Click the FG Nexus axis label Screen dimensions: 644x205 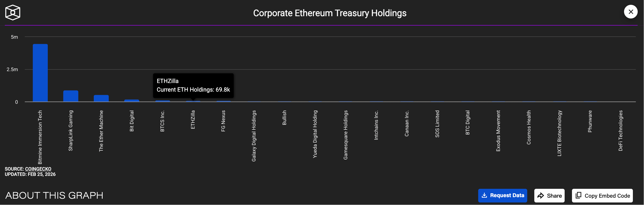point(223,121)
